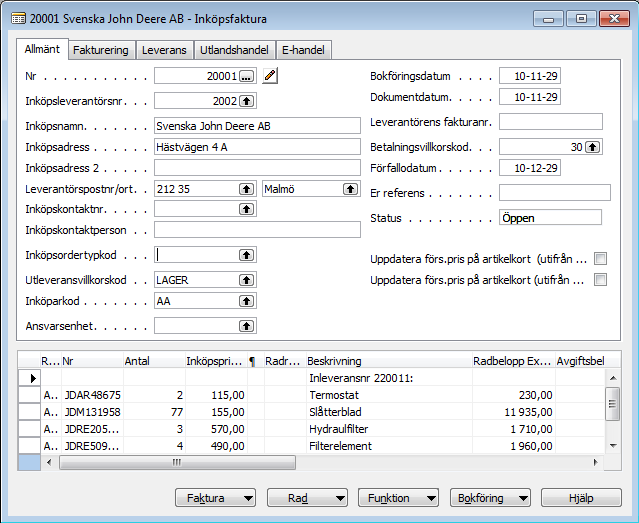The image size is (639, 523).
Task: Click the grid scroll-down arrow
Action: (x=613, y=446)
